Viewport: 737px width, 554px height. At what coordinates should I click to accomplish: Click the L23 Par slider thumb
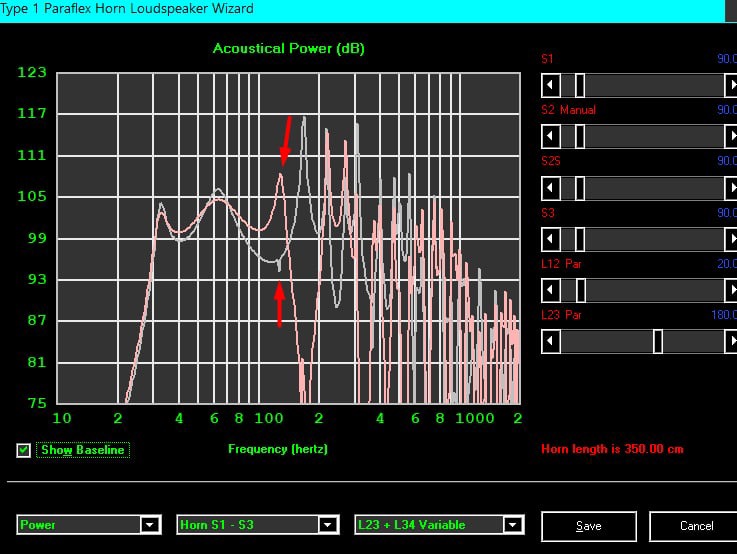pyautogui.click(x=658, y=342)
